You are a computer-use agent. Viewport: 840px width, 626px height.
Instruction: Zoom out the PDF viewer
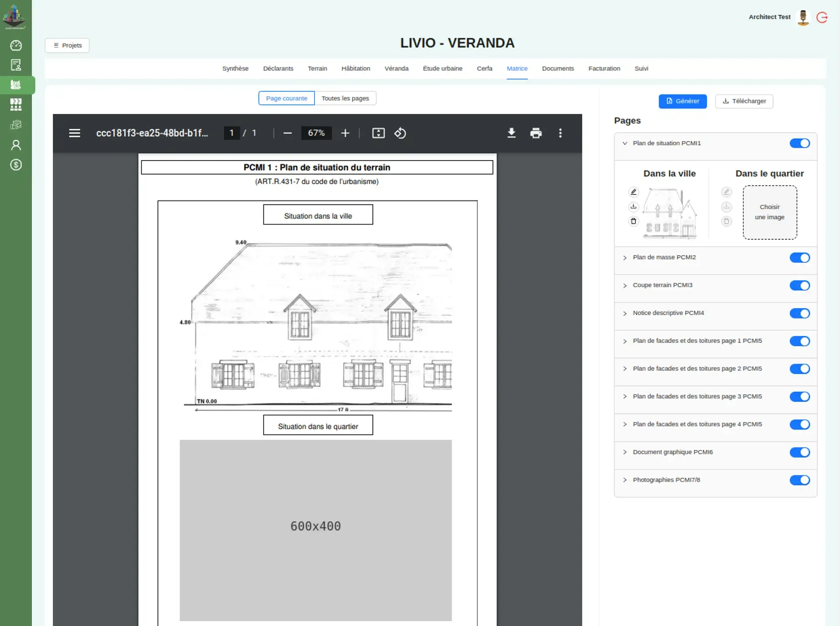tap(287, 133)
